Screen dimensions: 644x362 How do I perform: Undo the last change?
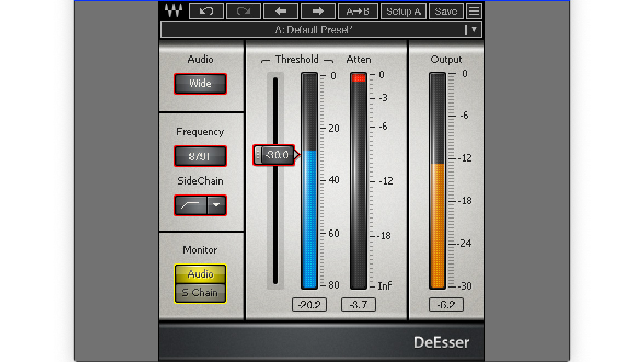206,11
